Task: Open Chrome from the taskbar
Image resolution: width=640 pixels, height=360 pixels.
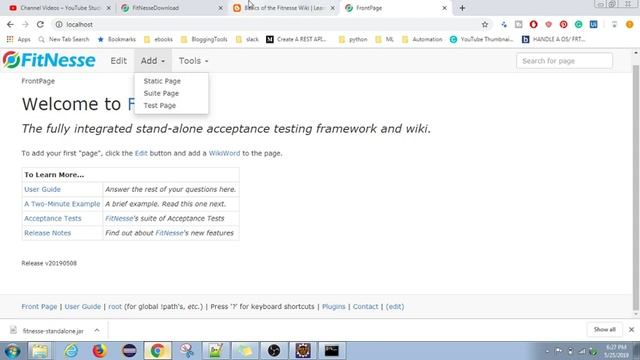Action: (157, 351)
